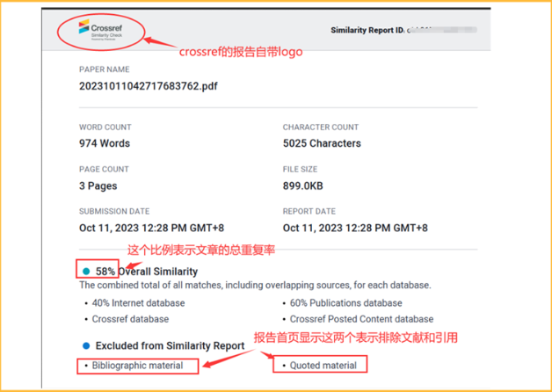Click the SUBMISSION DATE label

[114, 211]
